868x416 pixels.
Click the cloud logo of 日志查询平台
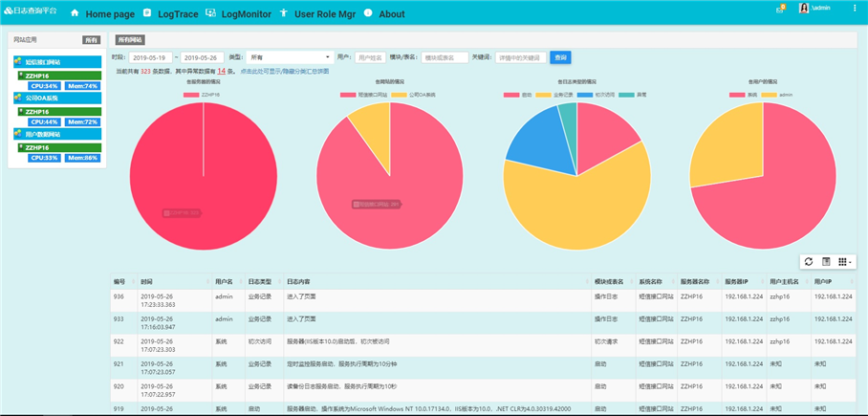(x=9, y=10)
